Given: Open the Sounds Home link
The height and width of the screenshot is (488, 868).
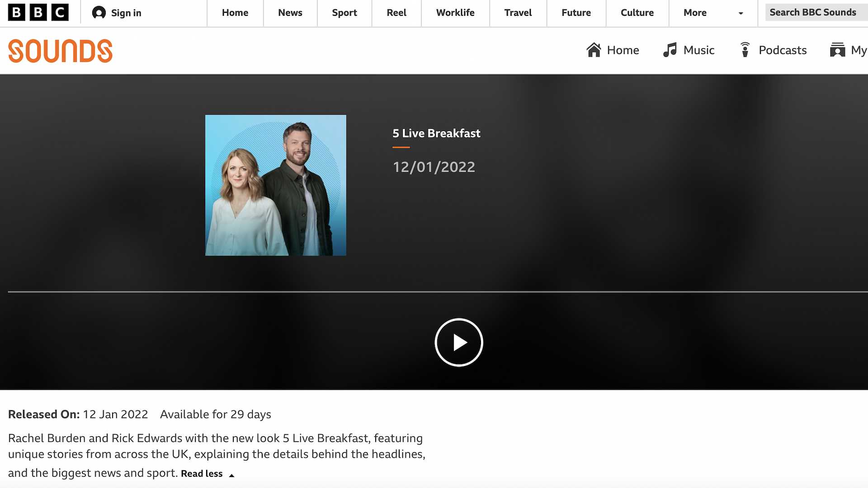Looking at the screenshot, I should [x=613, y=50].
